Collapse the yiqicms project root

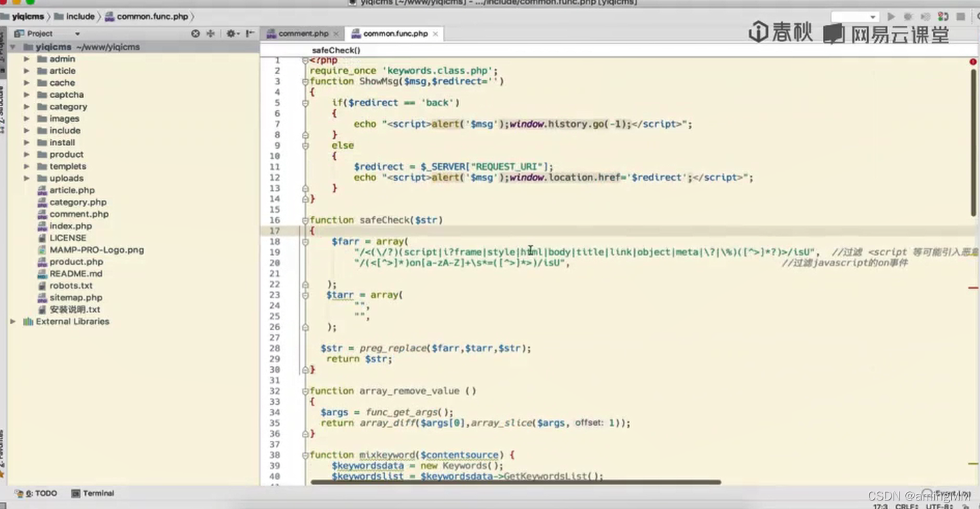point(13,47)
